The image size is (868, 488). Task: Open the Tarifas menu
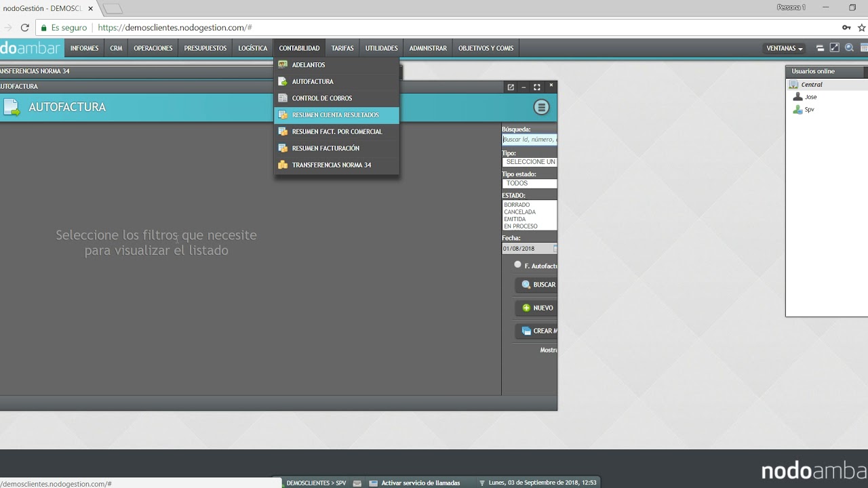coord(342,48)
